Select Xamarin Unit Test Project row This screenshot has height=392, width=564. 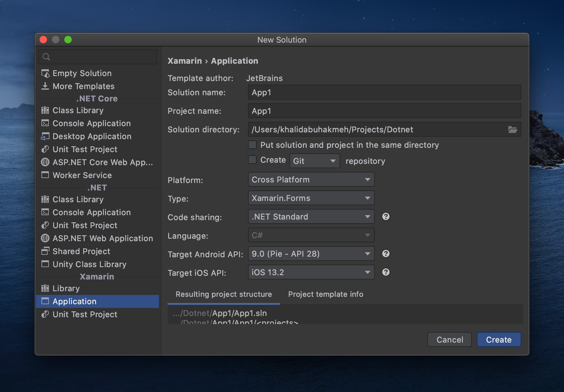click(97, 314)
